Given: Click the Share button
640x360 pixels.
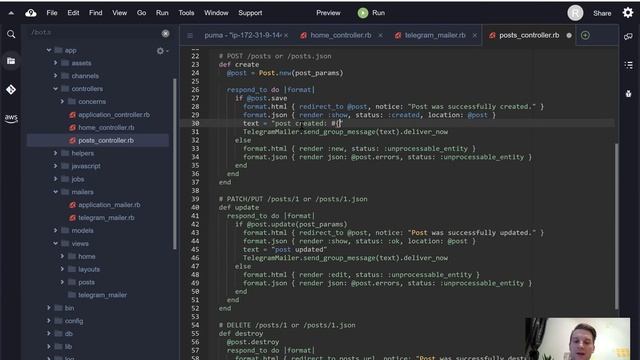Looking at the screenshot, I should (x=602, y=13).
